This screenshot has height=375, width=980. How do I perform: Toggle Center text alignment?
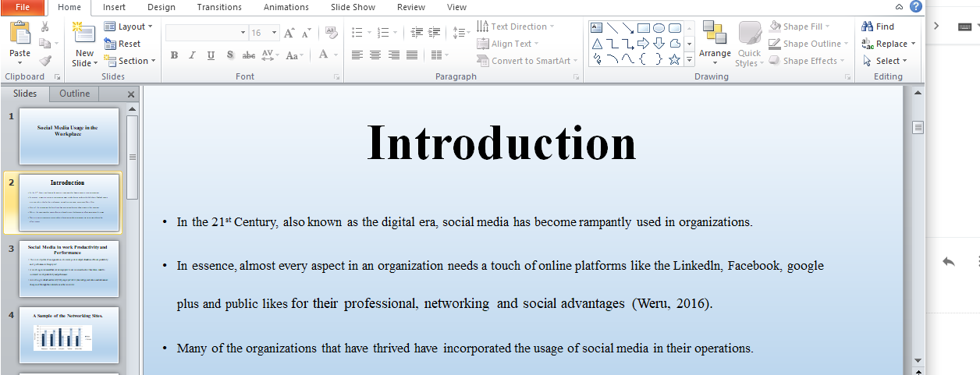(375, 55)
